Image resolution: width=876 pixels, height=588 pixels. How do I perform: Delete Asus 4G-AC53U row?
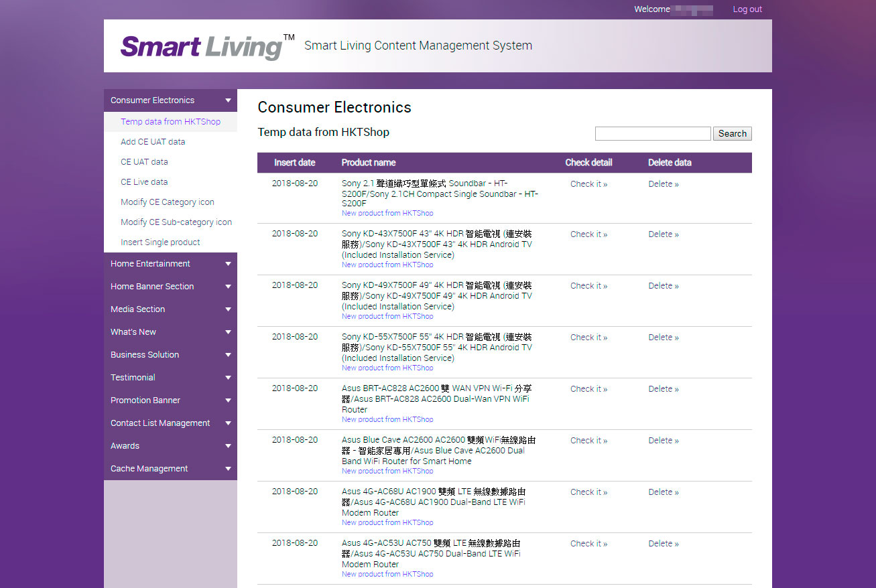(664, 544)
